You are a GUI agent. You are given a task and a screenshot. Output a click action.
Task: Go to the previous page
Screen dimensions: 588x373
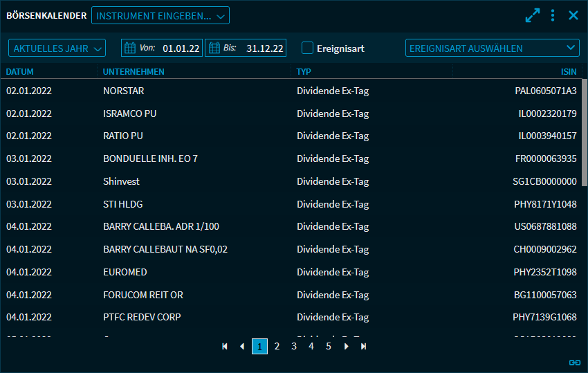click(241, 346)
